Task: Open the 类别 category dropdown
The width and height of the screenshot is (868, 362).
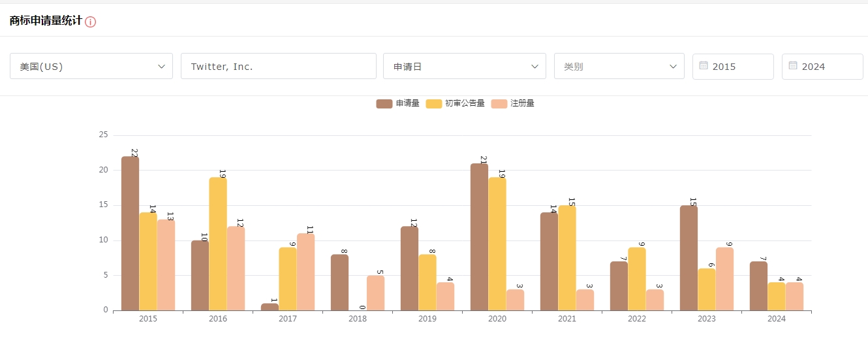Action: [619, 66]
